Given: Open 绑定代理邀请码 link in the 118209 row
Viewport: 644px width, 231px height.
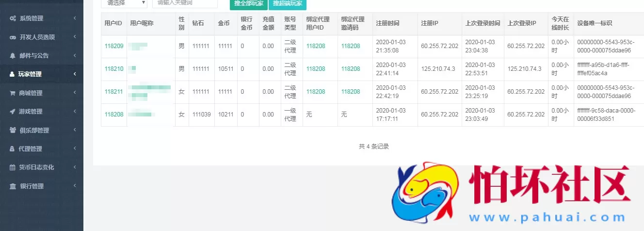Looking at the screenshot, I should [x=351, y=46].
